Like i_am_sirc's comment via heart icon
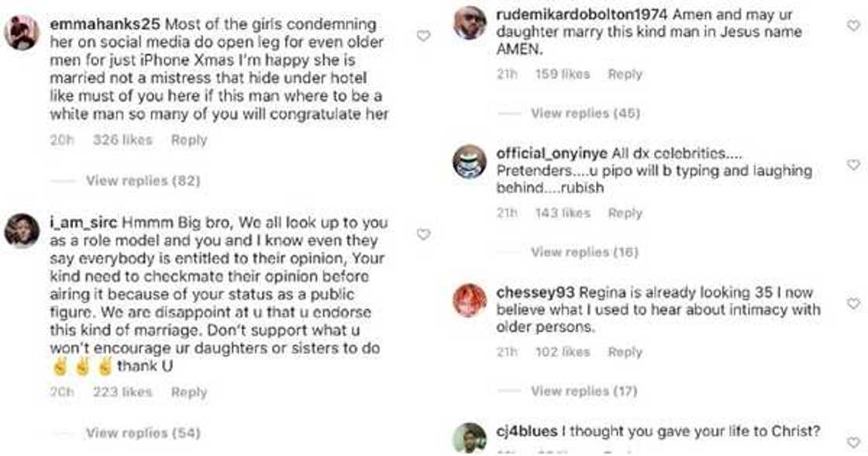Image resolution: width=868 pixels, height=456 pixels. [x=423, y=234]
